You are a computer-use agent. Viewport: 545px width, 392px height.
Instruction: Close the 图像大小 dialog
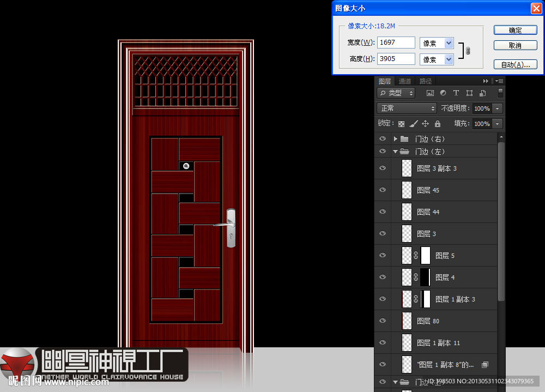536,8
